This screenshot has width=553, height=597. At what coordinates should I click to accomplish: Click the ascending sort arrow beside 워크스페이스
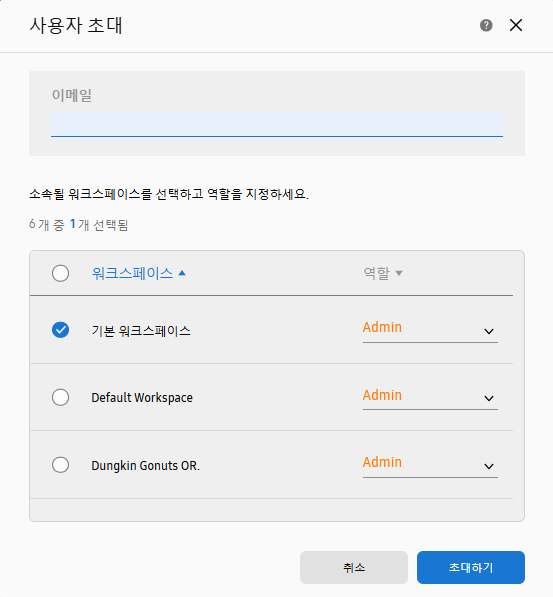(182, 273)
